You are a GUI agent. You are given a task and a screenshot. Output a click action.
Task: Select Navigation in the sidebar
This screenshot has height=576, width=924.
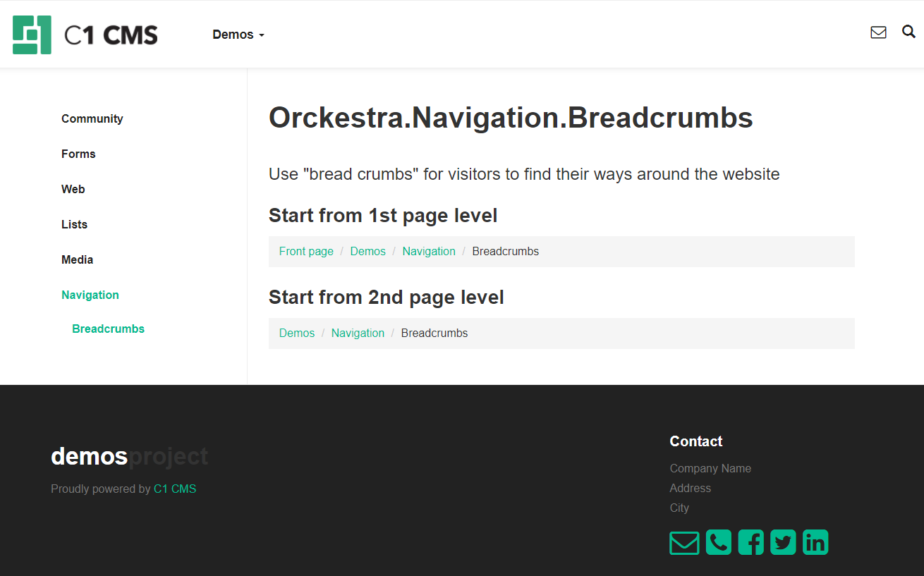pos(90,295)
